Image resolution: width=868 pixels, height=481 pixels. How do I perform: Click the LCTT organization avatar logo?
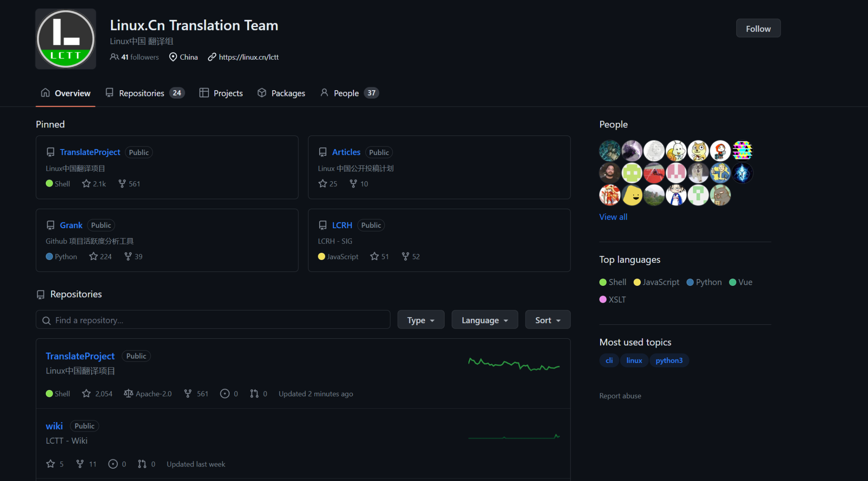[x=66, y=39]
